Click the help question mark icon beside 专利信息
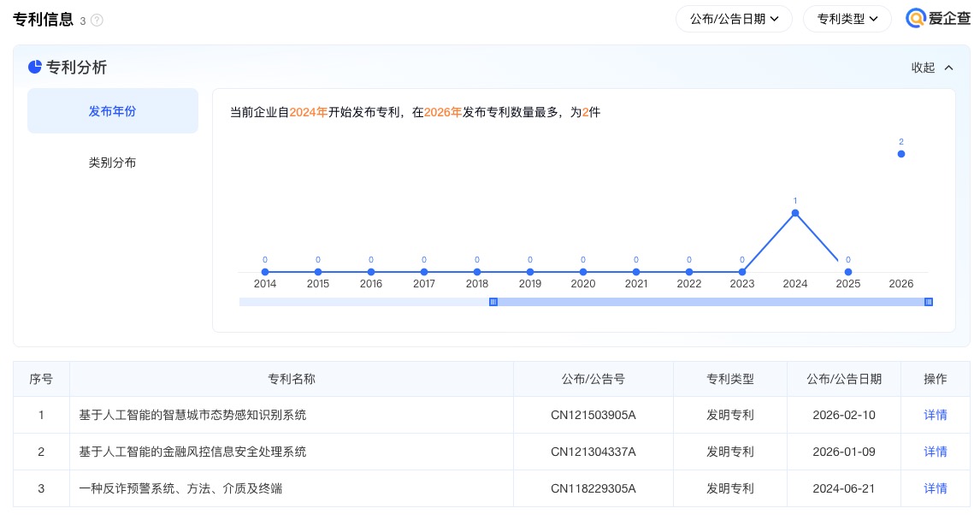The height and width of the screenshot is (520, 980). pos(97,21)
